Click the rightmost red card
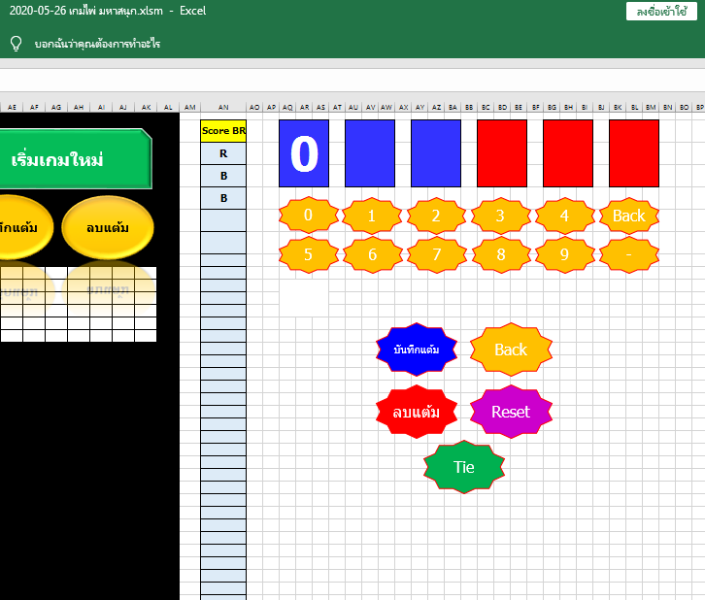This screenshot has height=600, width=705. [634, 153]
